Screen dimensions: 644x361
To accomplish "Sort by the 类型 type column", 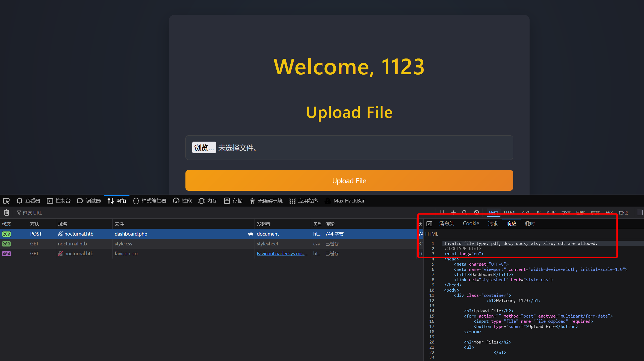I will (317, 224).
